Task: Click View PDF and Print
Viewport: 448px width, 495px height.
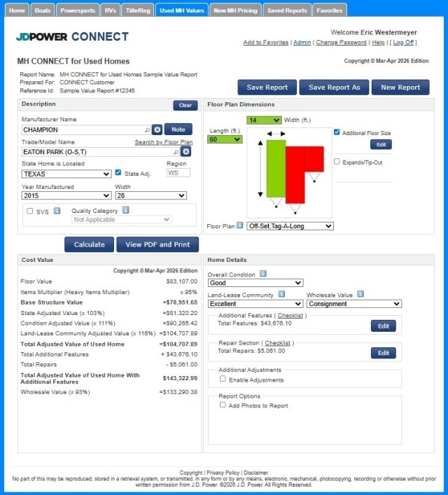Action: click(157, 244)
